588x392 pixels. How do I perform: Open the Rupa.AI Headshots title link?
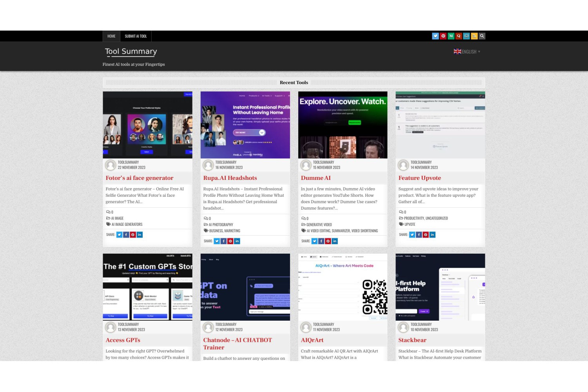[230, 178]
